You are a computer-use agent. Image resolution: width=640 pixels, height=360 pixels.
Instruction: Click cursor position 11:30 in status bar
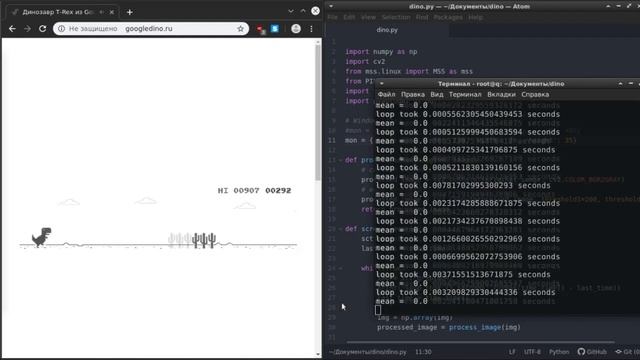[423, 352]
